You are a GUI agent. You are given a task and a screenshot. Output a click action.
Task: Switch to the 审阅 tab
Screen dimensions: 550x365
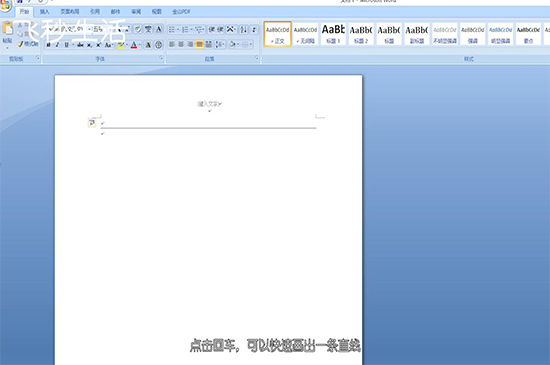136,12
